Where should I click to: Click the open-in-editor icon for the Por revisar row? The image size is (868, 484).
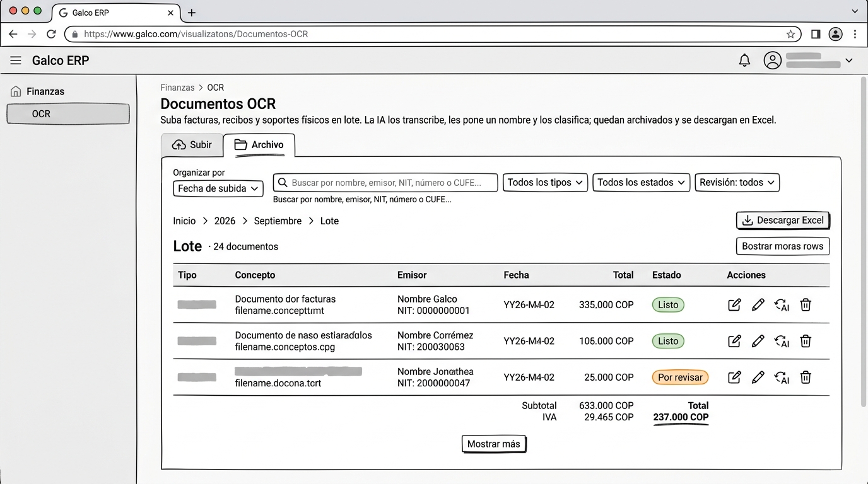pos(734,377)
